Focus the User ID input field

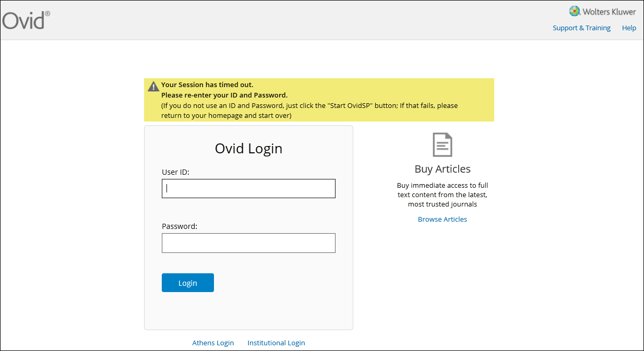click(x=248, y=189)
